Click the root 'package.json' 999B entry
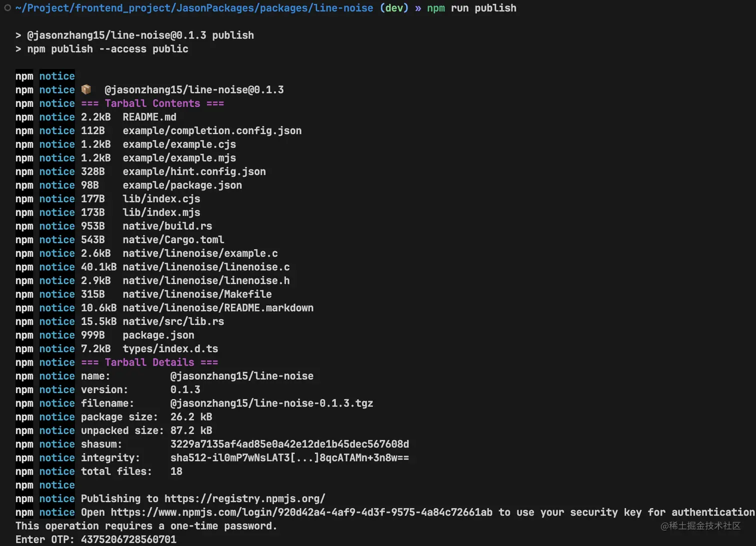Viewport: 756px width, 546px height. pyautogui.click(x=158, y=335)
